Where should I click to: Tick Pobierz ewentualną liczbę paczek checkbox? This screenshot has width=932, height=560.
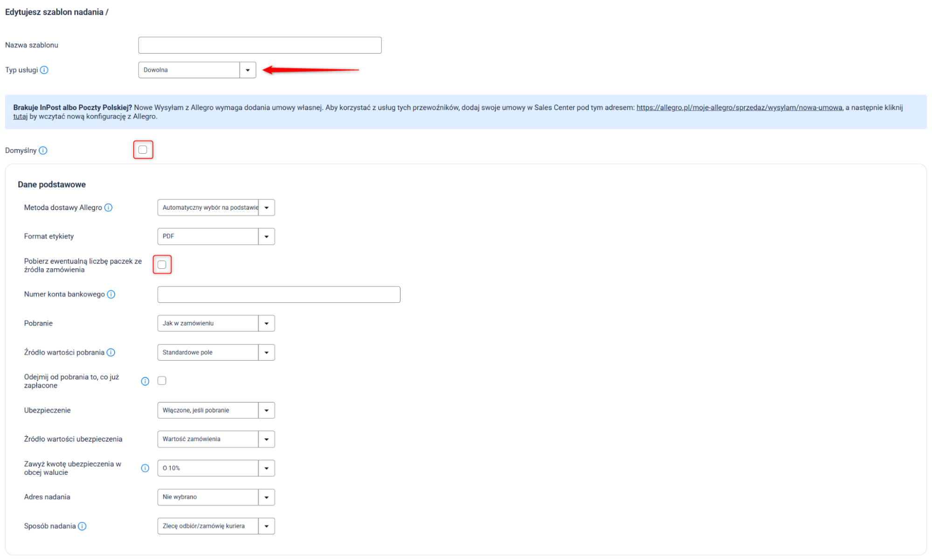(162, 265)
